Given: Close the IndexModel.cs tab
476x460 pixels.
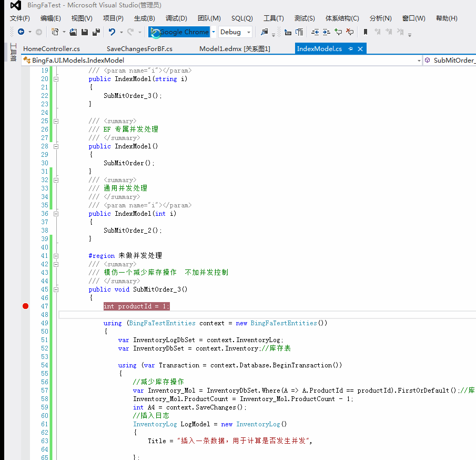Looking at the screenshot, I should (x=360, y=49).
